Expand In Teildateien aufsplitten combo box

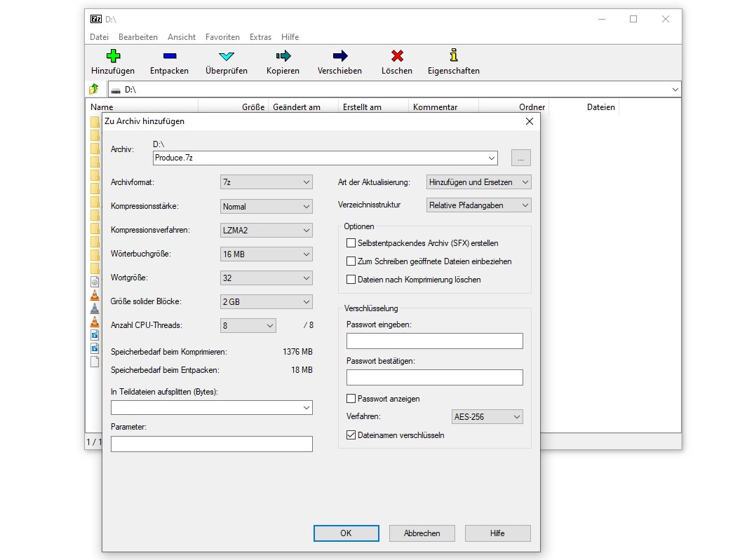point(212,408)
